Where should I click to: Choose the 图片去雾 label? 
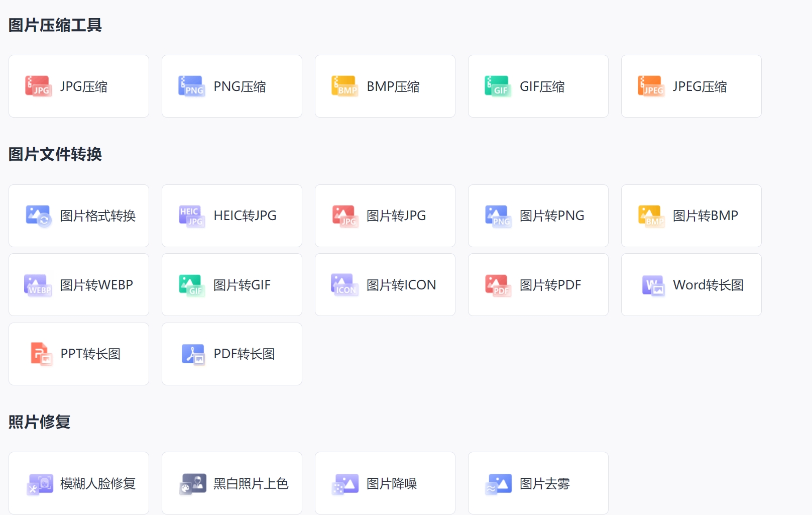[x=545, y=483]
